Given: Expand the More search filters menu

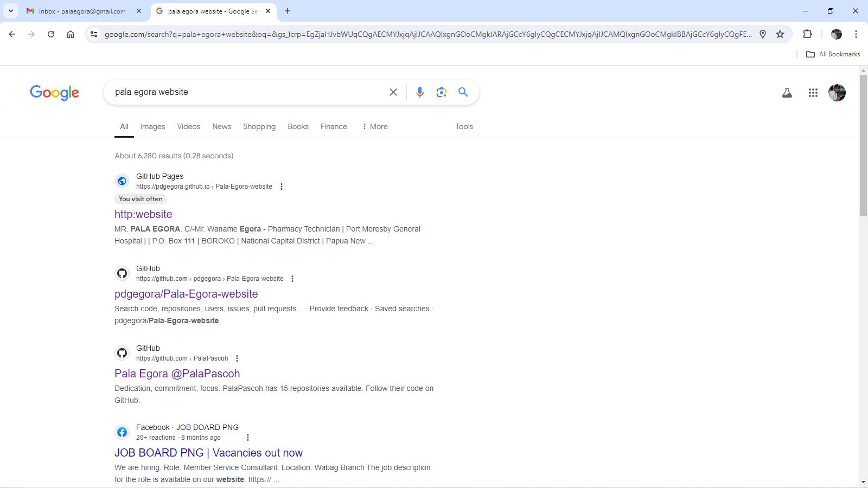Looking at the screenshot, I should tap(375, 126).
